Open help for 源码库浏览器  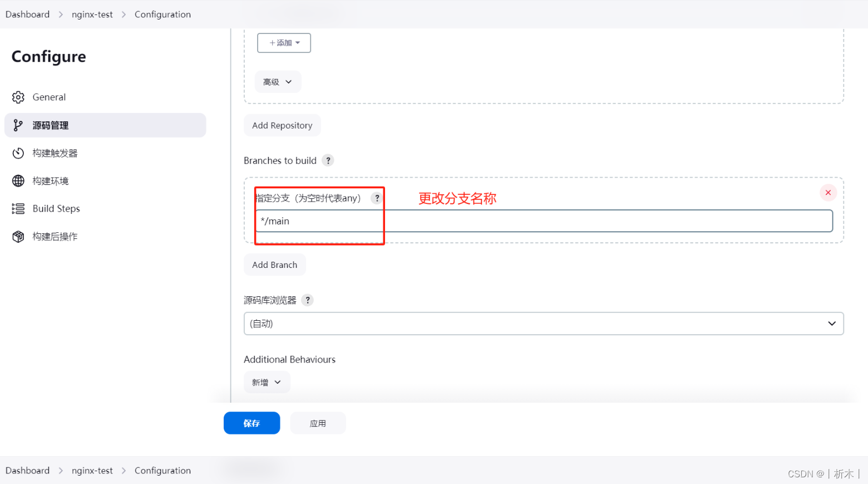click(x=308, y=300)
